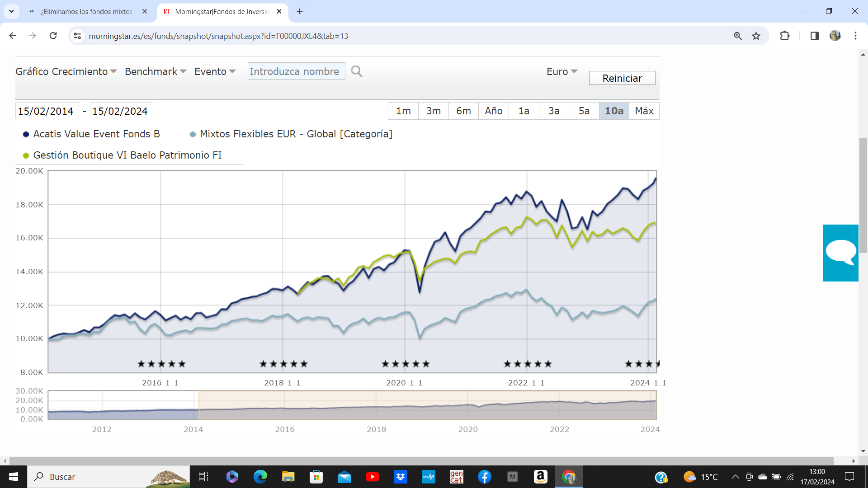Expand the Benchmark dropdown
This screenshot has width=868, height=488.
(156, 71)
